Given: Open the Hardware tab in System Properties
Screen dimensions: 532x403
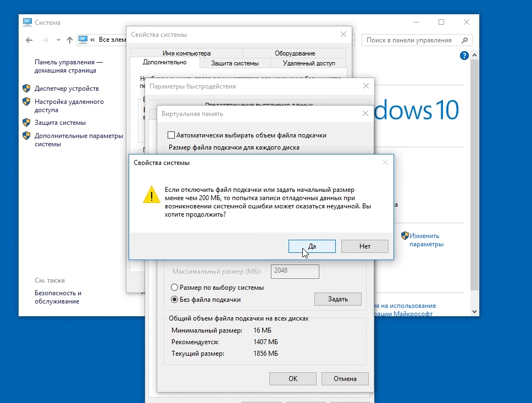Looking at the screenshot, I should [295, 53].
